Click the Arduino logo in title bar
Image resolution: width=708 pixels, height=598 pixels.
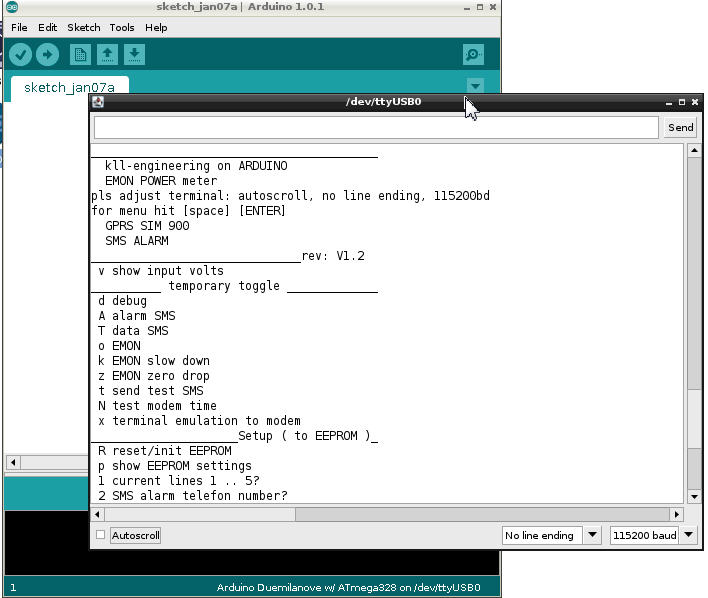coord(11,8)
